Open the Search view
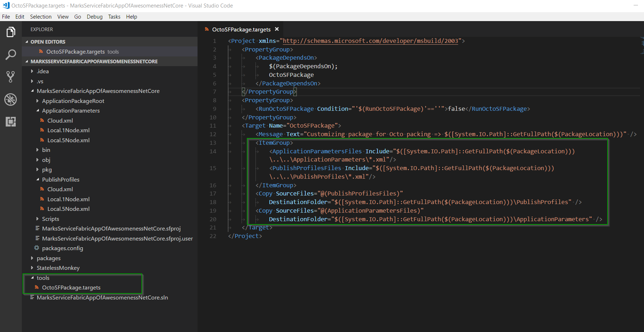The image size is (644, 332). coord(11,54)
